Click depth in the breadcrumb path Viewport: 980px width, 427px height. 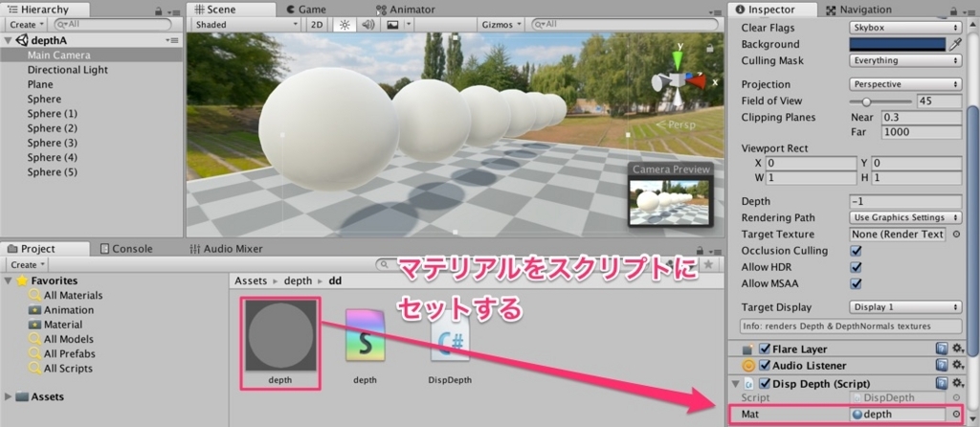(298, 281)
